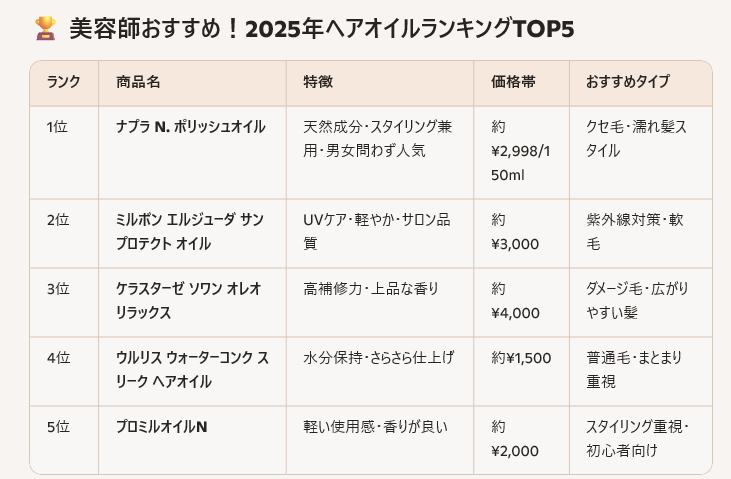Viewport: 731px width, 479px height.
Task: Select ケラスターゼ ソワン オレオ リラックス product
Action: point(188,300)
